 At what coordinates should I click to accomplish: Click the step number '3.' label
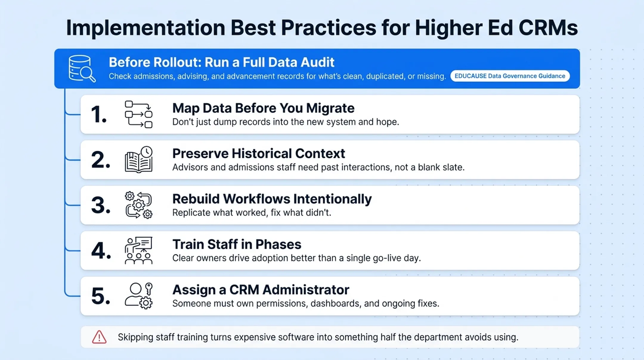click(100, 205)
